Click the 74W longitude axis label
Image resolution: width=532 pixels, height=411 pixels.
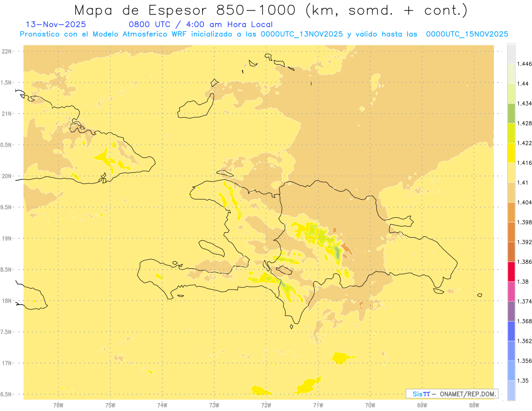162,405
